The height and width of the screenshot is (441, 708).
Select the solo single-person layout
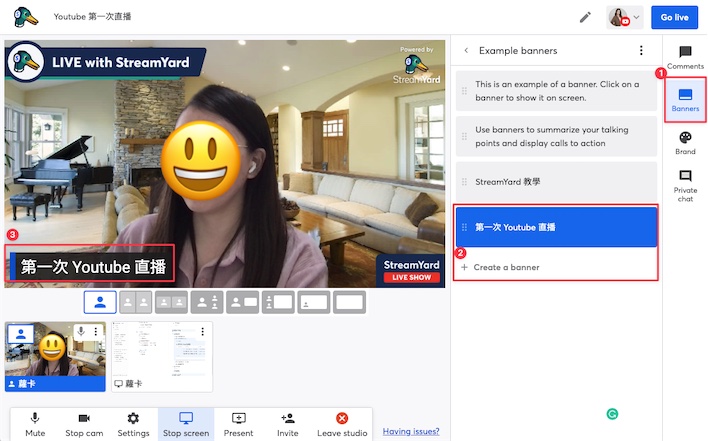(100, 302)
